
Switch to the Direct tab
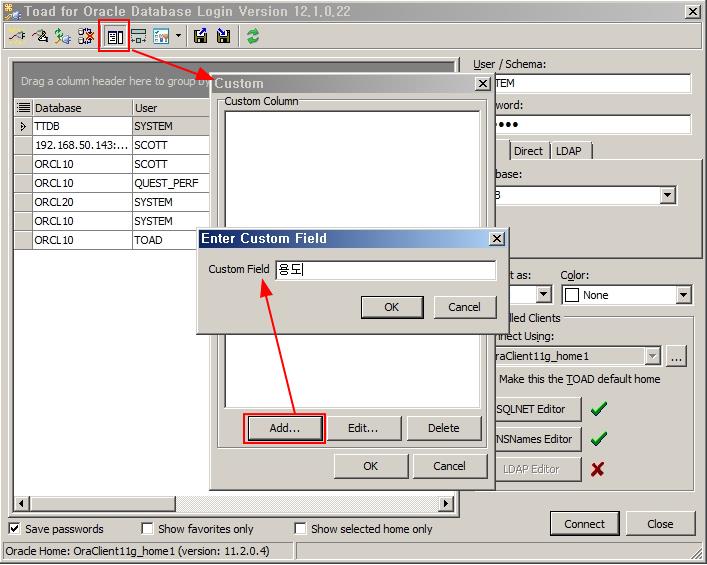[x=528, y=151]
